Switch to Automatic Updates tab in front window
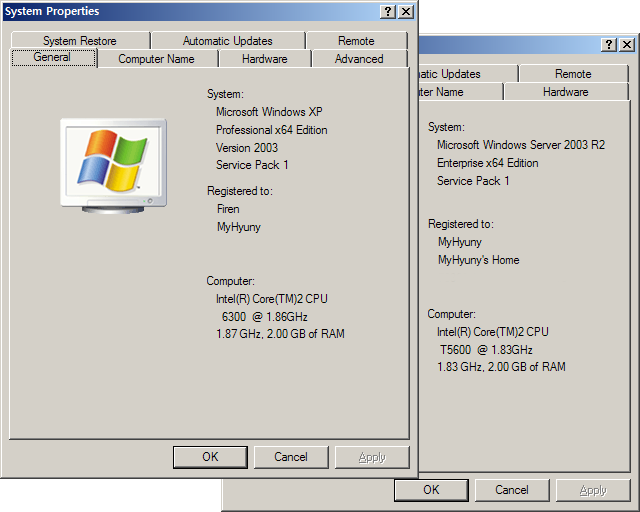The image size is (640, 512). pyautogui.click(x=228, y=41)
